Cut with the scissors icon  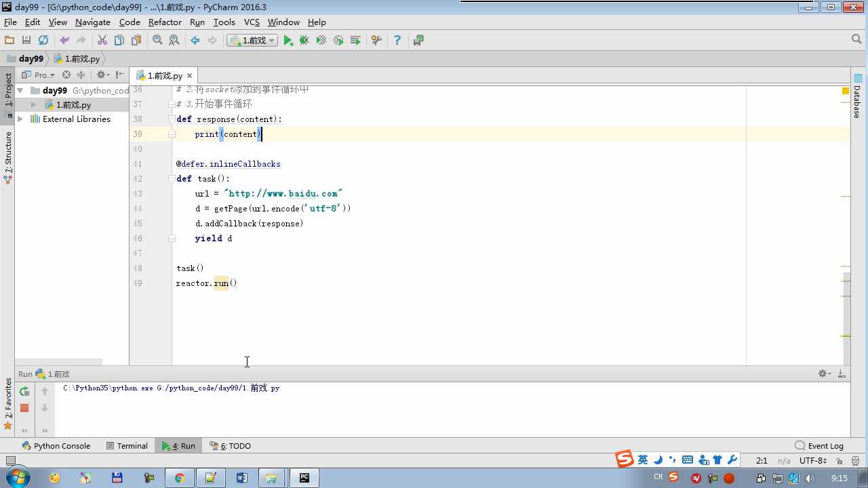[102, 41]
